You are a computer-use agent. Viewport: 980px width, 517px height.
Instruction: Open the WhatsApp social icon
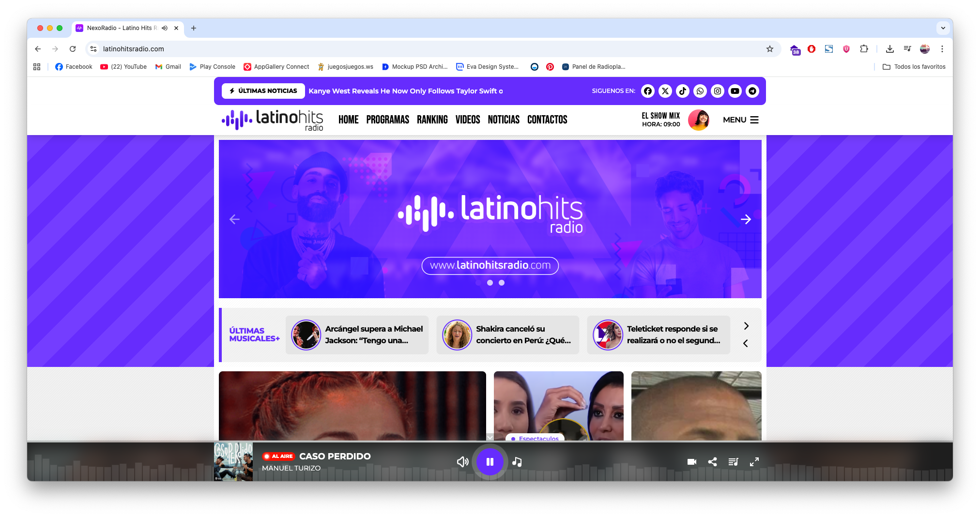(700, 91)
